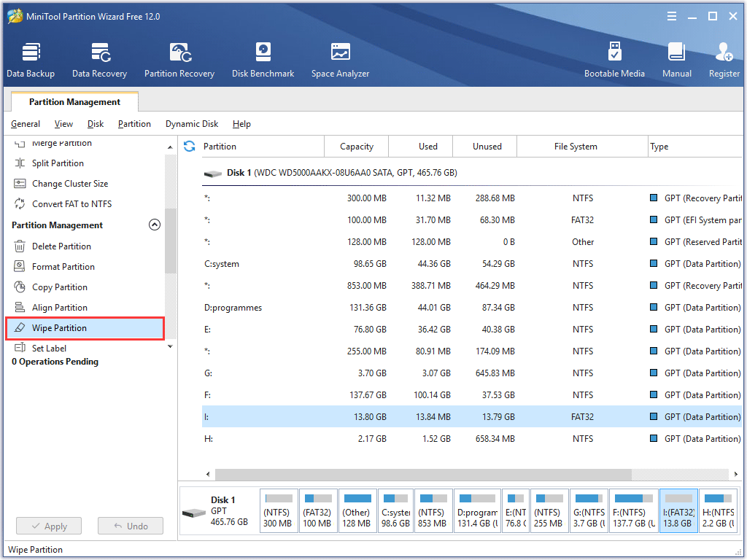
Task: Select the C:system partition row
Action: 472,264
